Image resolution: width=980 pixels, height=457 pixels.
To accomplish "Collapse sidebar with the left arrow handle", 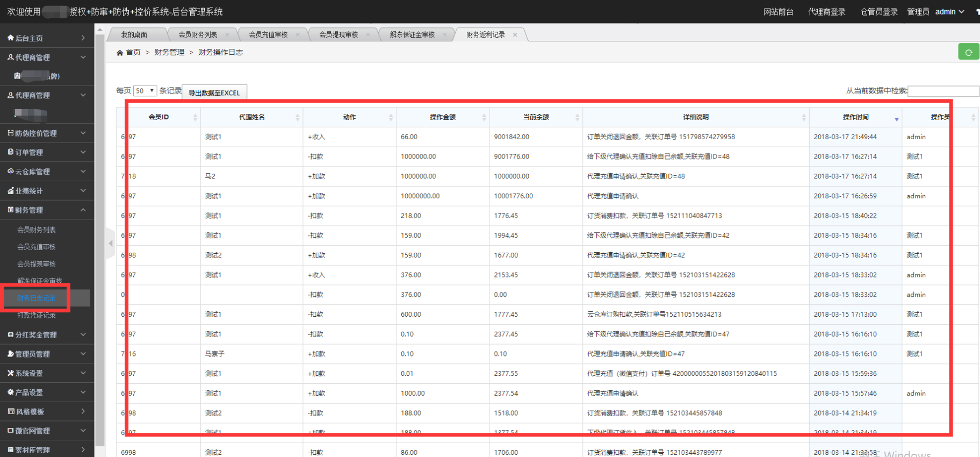I will [x=111, y=244].
